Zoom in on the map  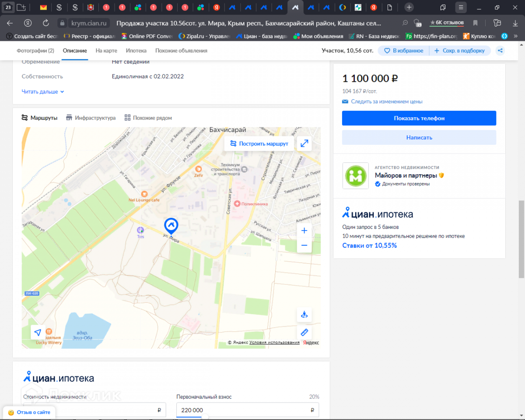tap(304, 231)
